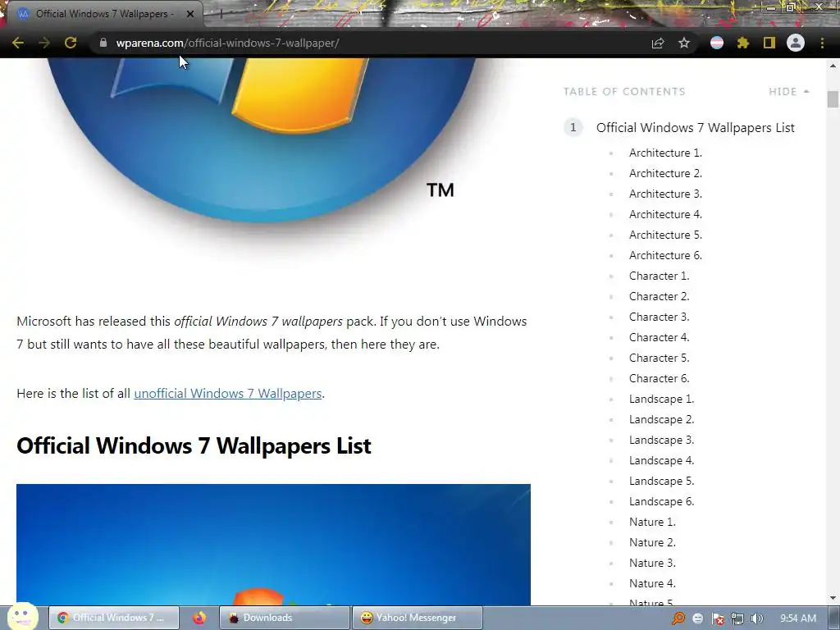Open the volume speaker tray icon
The image size is (840, 630).
(757, 619)
